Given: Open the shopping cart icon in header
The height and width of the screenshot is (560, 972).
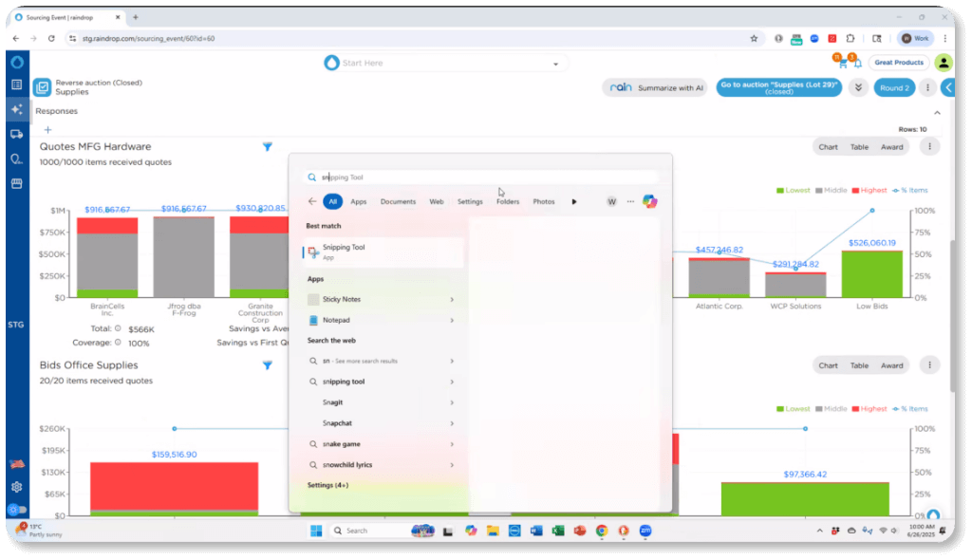Looking at the screenshot, I should click(x=840, y=63).
